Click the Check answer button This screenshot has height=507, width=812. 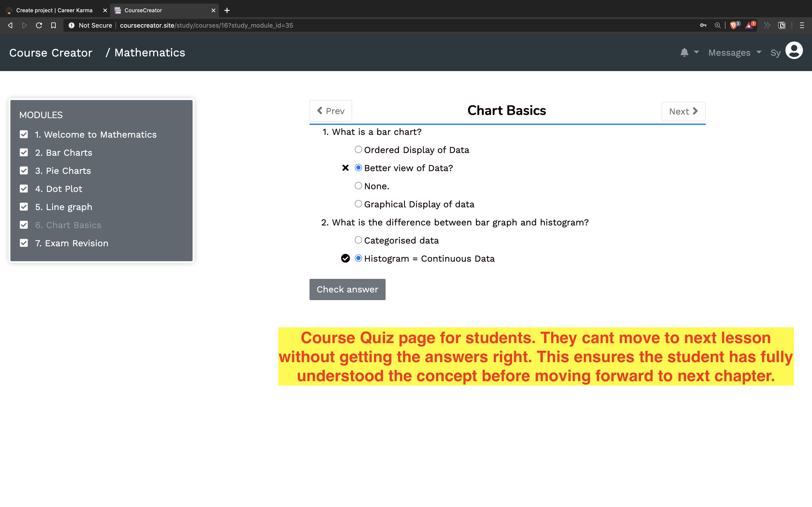tap(347, 289)
